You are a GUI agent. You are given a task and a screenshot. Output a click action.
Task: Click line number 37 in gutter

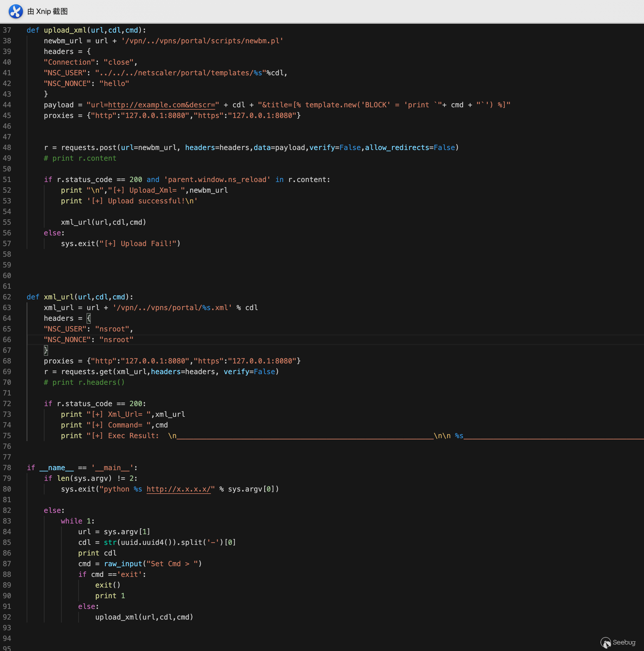(7, 30)
